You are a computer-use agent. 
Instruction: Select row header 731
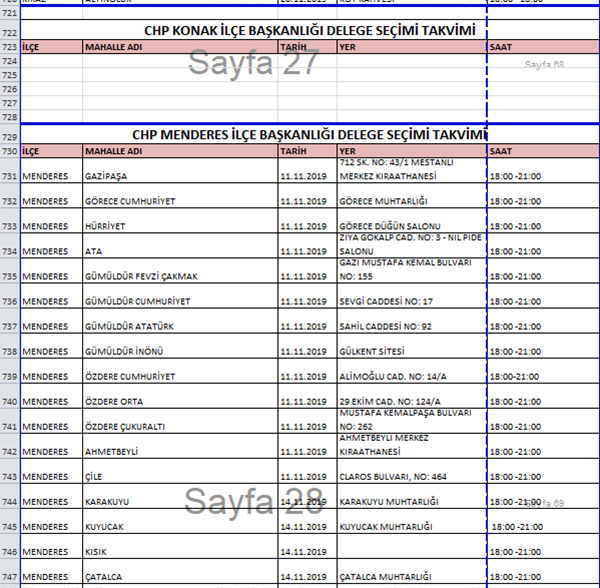(10, 170)
